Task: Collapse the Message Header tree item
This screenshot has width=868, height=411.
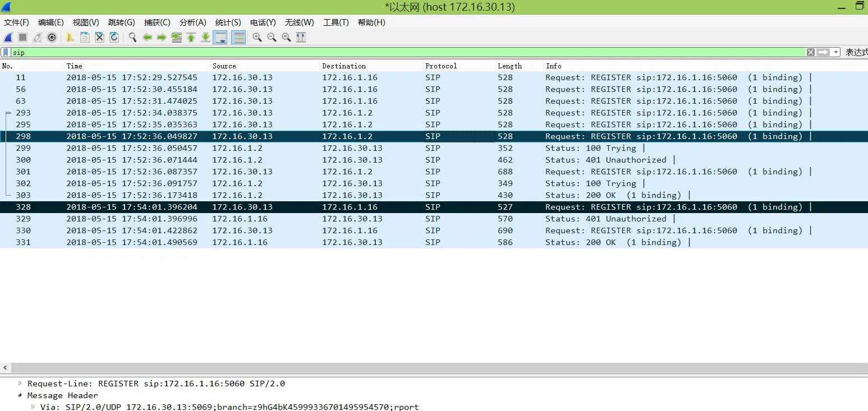Action: click(x=20, y=395)
